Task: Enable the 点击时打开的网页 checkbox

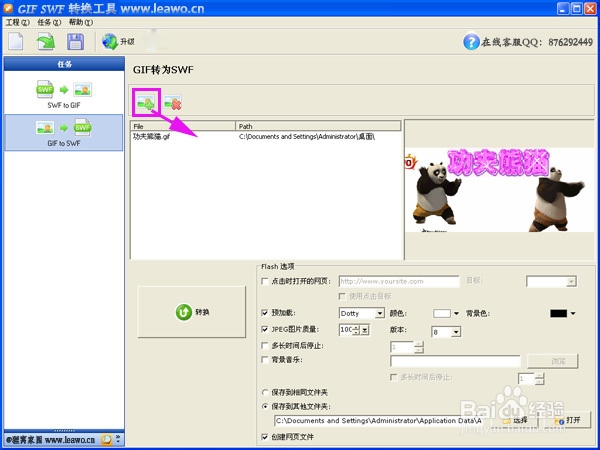Action: coord(264,281)
